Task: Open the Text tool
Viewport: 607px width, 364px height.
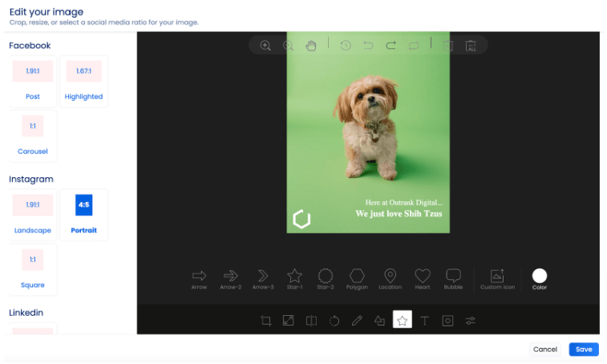Action: pos(425,321)
